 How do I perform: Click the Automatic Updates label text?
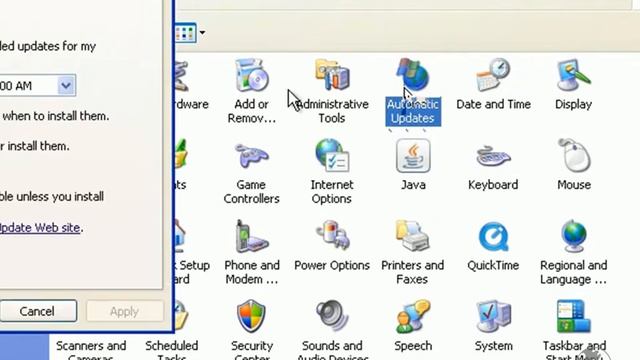(413, 111)
